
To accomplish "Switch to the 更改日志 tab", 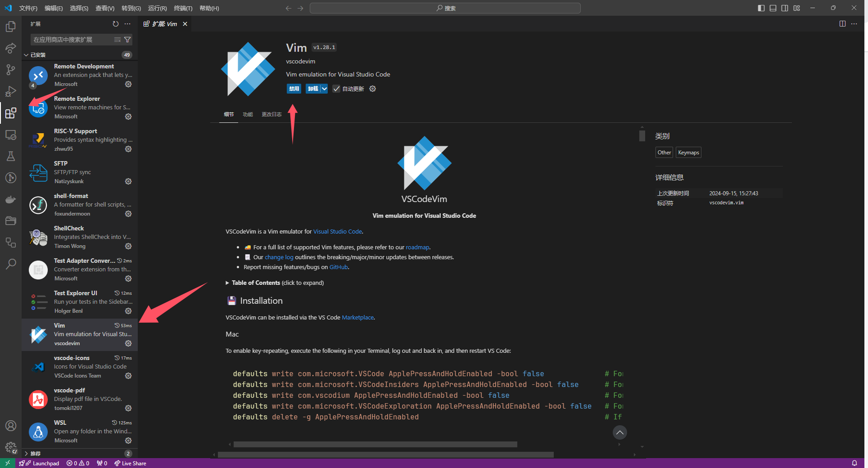I will click(x=271, y=114).
